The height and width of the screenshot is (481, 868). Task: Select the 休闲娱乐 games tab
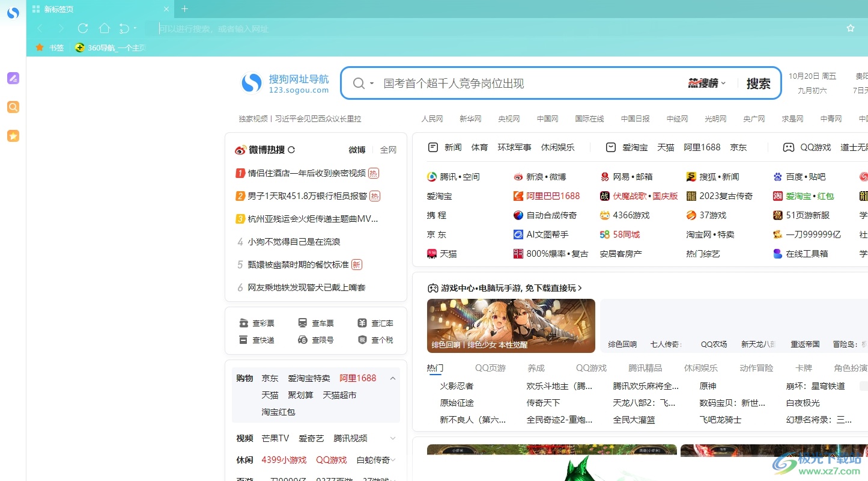click(701, 368)
